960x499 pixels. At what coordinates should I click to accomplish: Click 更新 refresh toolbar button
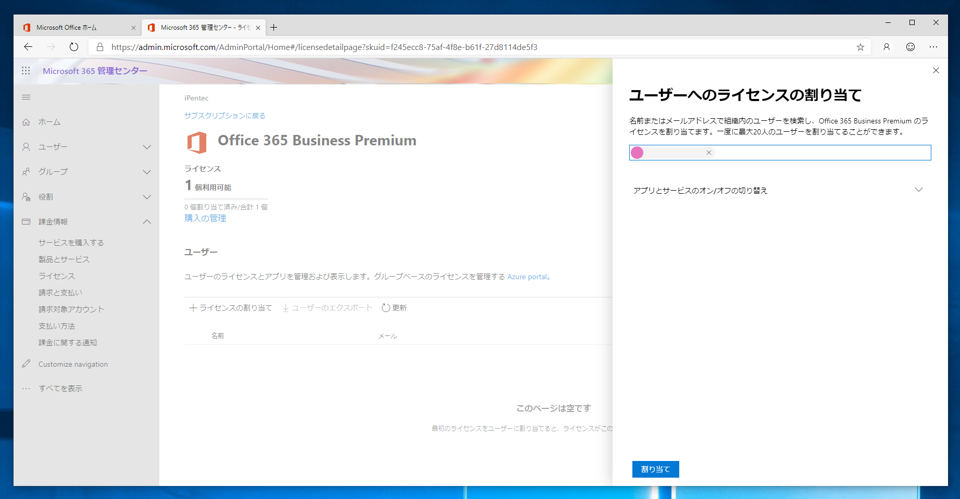(x=394, y=308)
